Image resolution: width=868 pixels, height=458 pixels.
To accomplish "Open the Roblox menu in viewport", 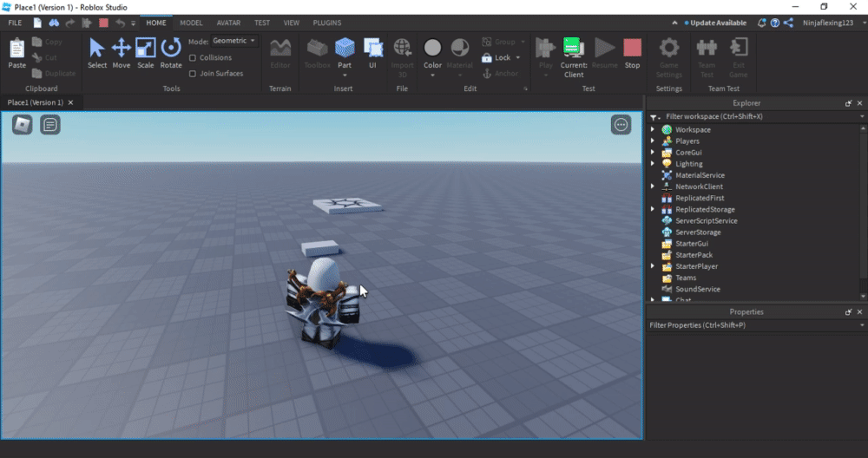I will click(x=23, y=125).
